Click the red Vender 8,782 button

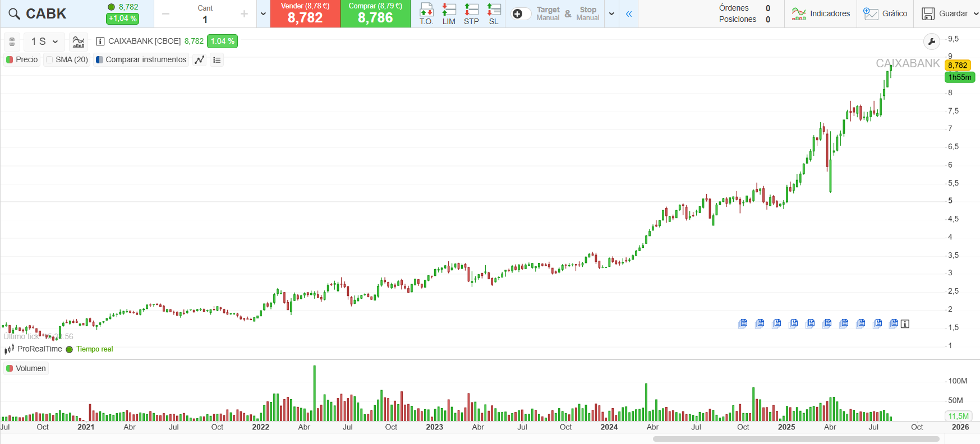(305, 14)
